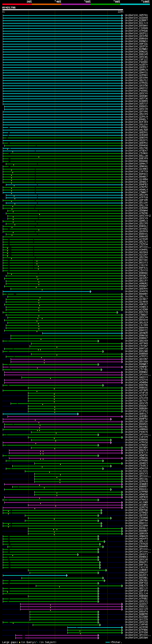Select hit UniRef100_Q93X58
This screenshot has height=644, width=152.
[x=137, y=36]
